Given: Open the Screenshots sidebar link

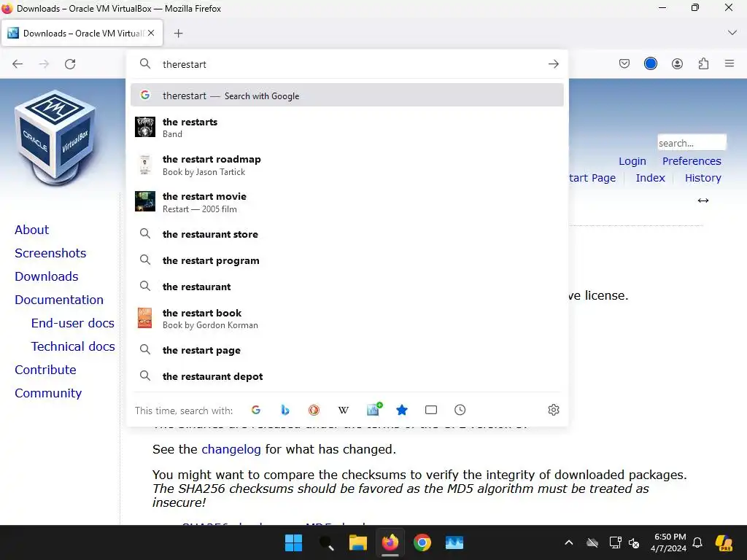Looking at the screenshot, I should pyautogui.click(x=50, y=253).
